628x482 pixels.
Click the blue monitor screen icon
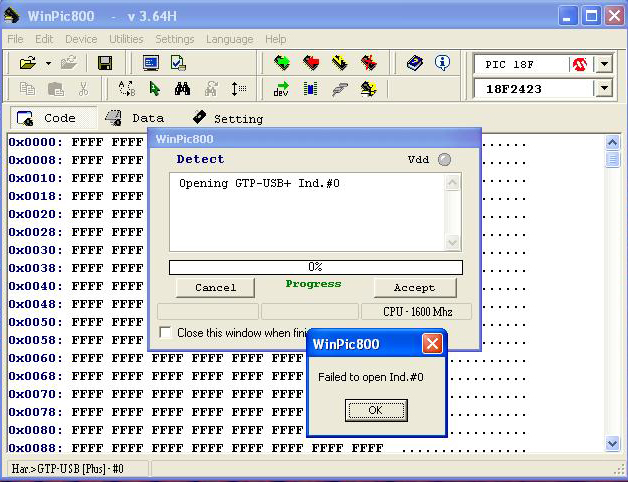[151, 63]
